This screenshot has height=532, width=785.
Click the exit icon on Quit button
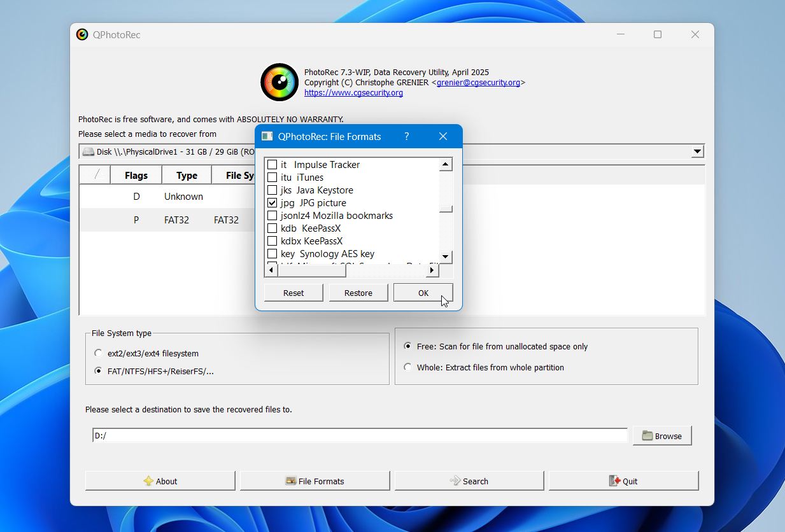tap(615, 481)
